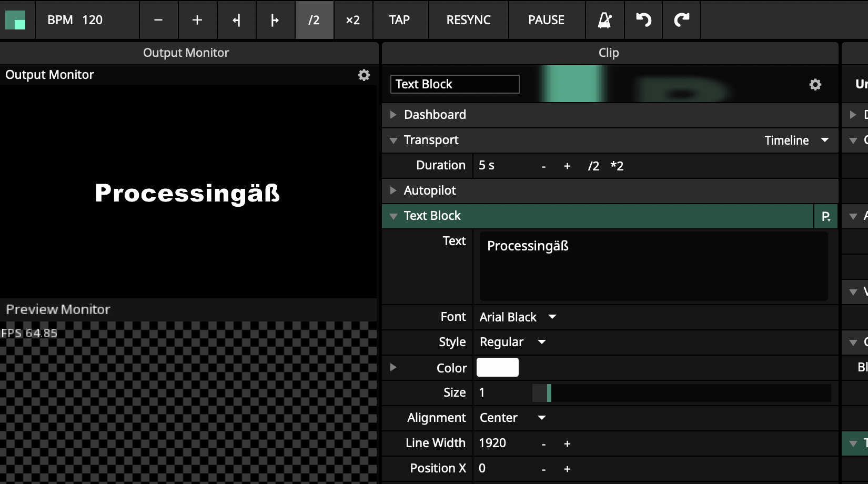The height and width of the screenshot is (484, 868).
Task: Click the undo arrow icon
Action: (x=643, y=20)
